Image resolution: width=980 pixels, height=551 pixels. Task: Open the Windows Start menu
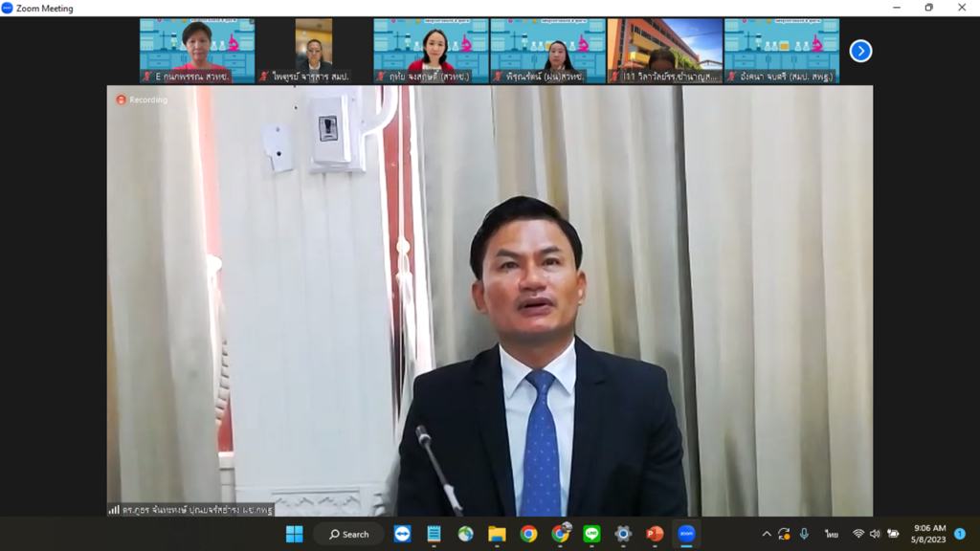pos(294,535)
